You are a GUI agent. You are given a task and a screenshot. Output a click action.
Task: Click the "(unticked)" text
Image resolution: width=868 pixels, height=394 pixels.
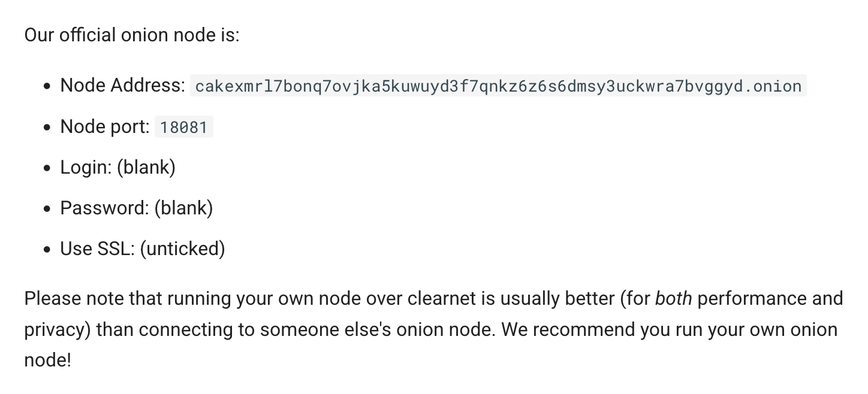(183, 248)
